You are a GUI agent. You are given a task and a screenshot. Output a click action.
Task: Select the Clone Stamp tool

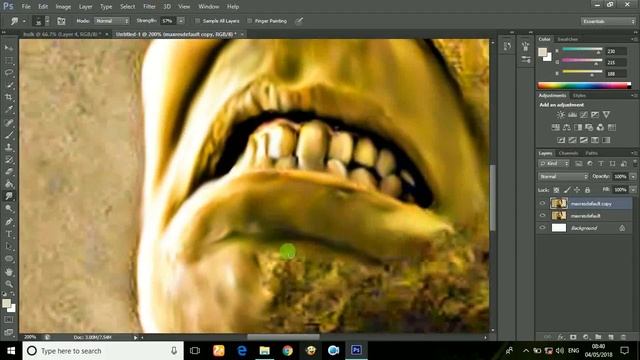click(x=9, y=147)
